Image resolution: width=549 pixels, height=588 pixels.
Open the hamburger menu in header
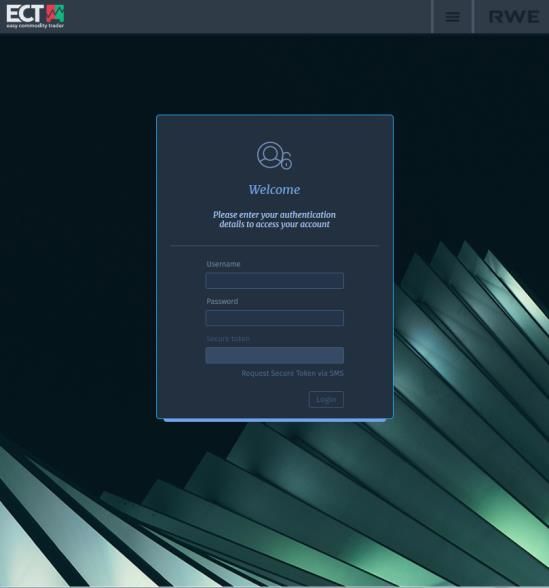click(x=452, y=16)
